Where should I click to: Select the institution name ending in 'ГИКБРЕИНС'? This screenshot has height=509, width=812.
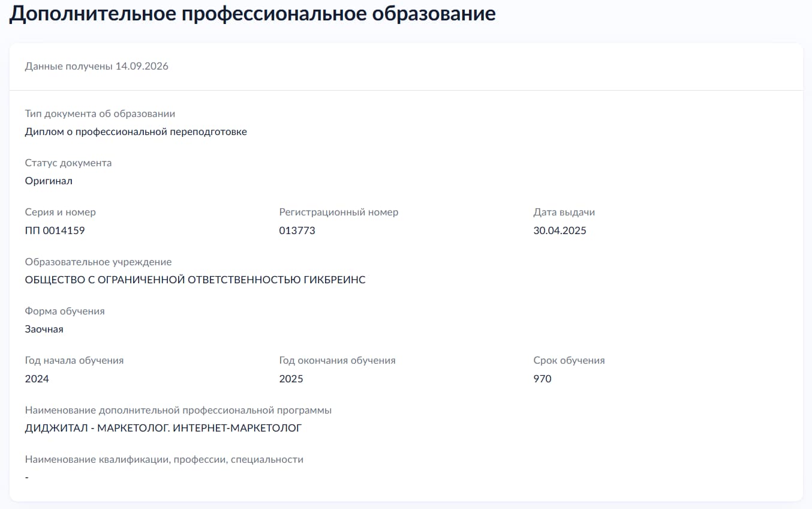[x=196, y=280]
